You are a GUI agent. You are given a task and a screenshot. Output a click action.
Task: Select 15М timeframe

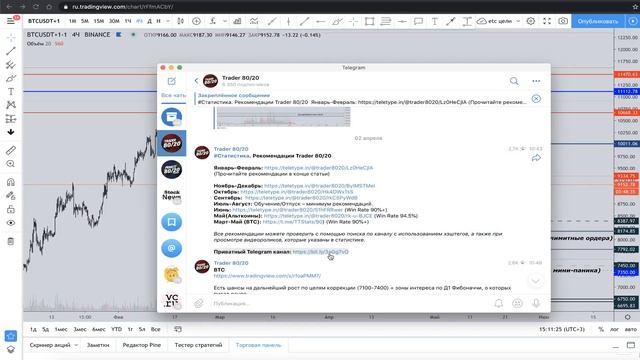coord(98,21)
